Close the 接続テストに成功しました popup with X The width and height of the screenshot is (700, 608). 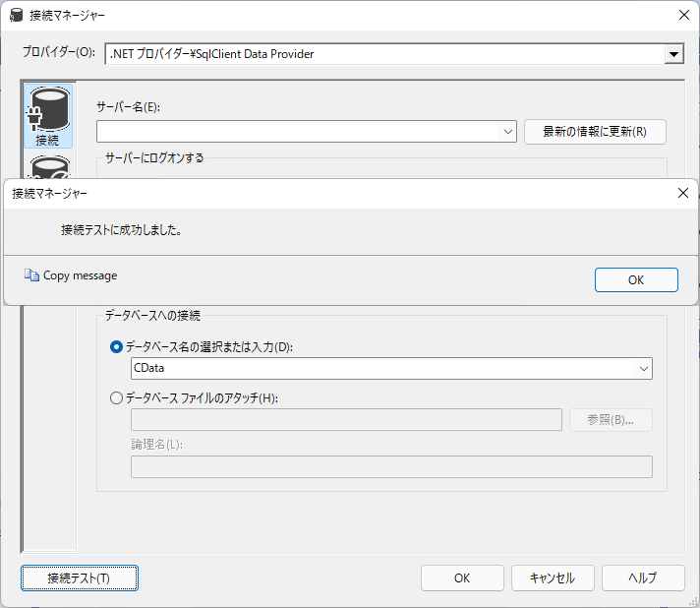pyautogui.click(x=683, y=193)
